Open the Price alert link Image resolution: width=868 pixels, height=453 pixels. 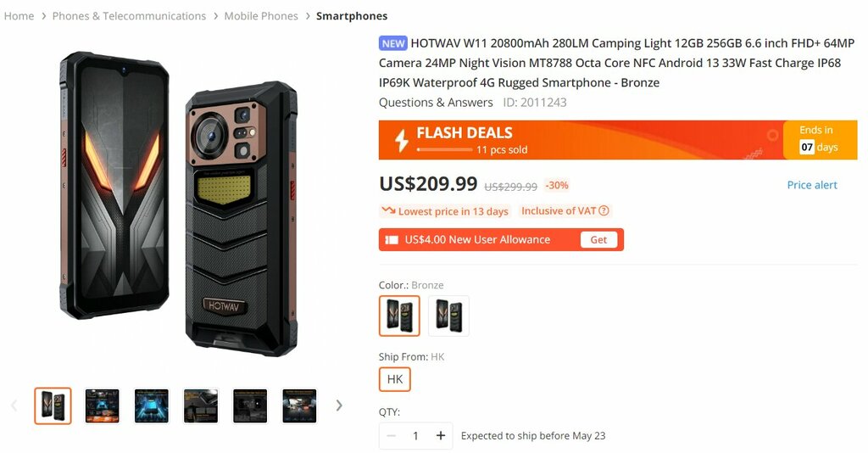pos(812,185)
